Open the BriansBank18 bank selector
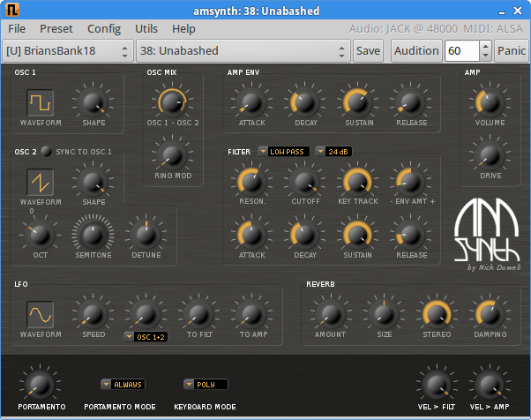The image size is (531, 420). point(67,51)
